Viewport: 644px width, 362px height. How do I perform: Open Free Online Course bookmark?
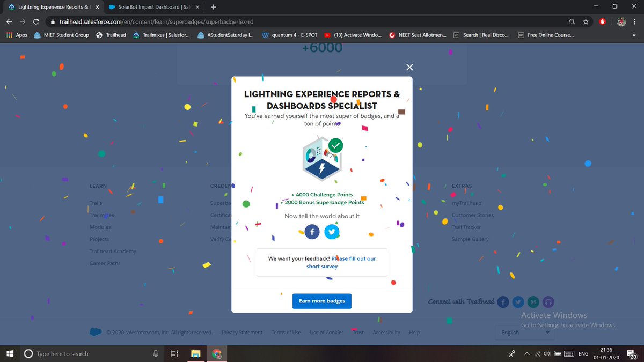click(x=546, y=35)
